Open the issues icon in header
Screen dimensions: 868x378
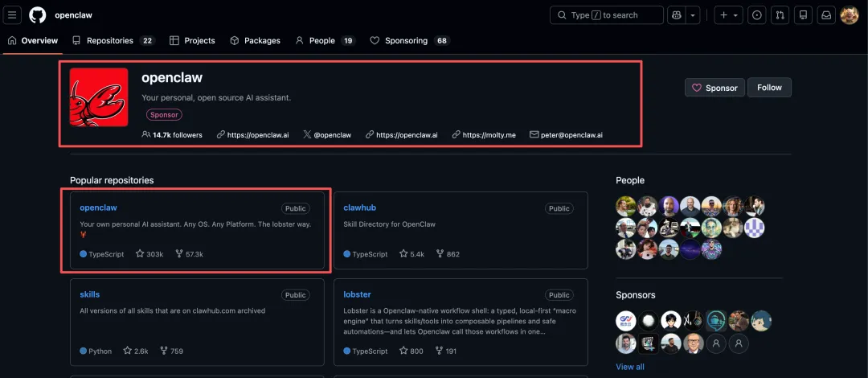point(757,15)
